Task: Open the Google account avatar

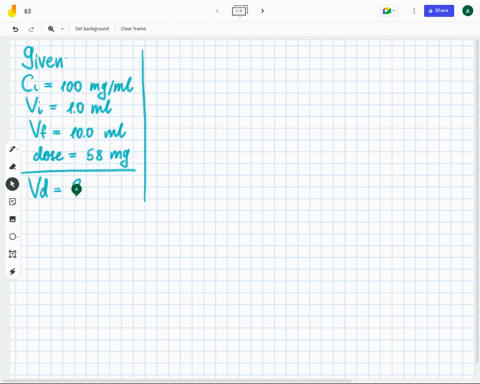Action: coord(468,11)
